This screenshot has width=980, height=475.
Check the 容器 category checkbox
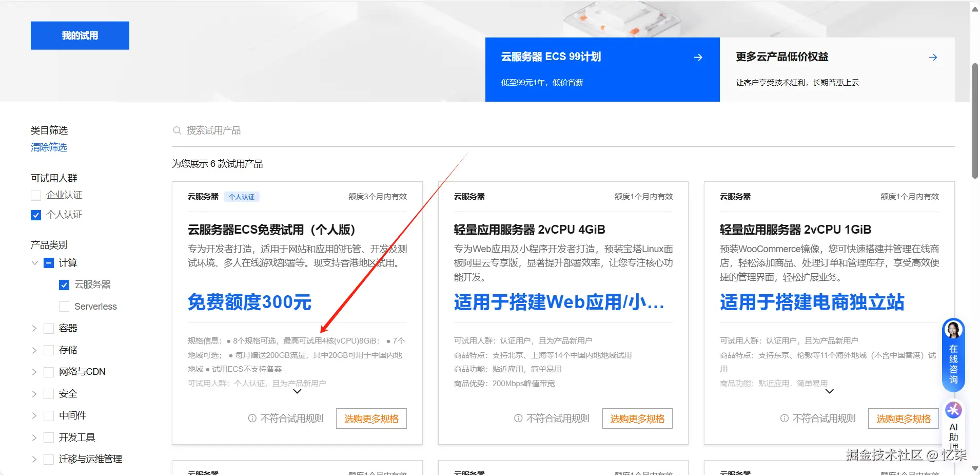click(x=49, y=328)
